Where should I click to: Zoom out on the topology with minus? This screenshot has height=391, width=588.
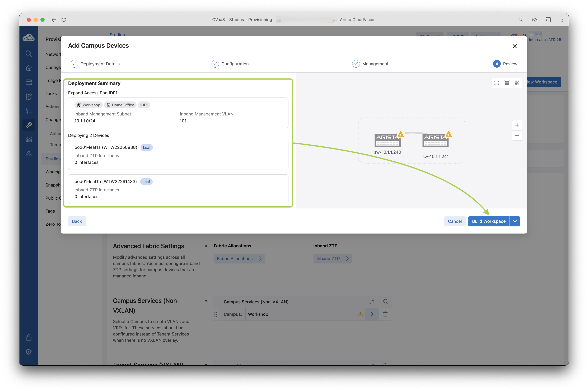[517, 135]
